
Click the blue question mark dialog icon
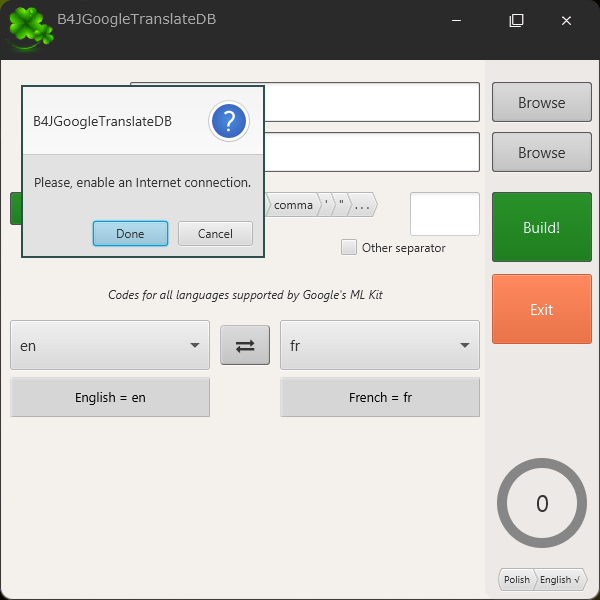(229, 121)
